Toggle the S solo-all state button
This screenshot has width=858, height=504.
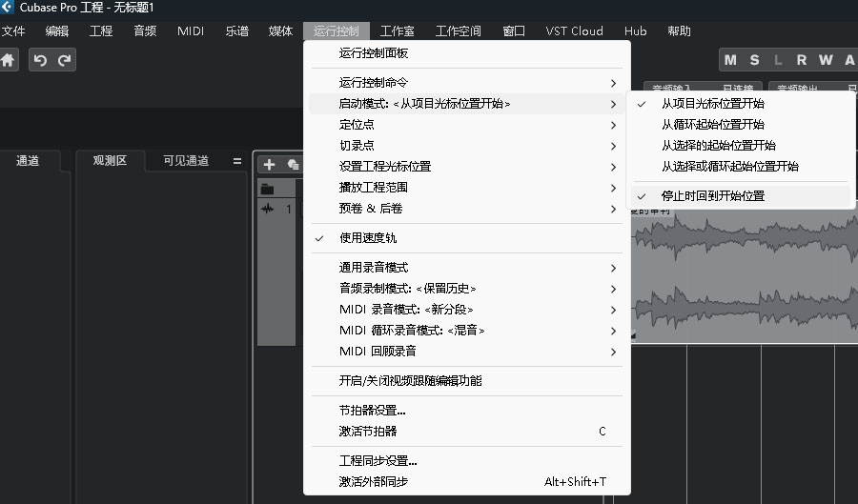pyautogui.click(x=755, y=60)
